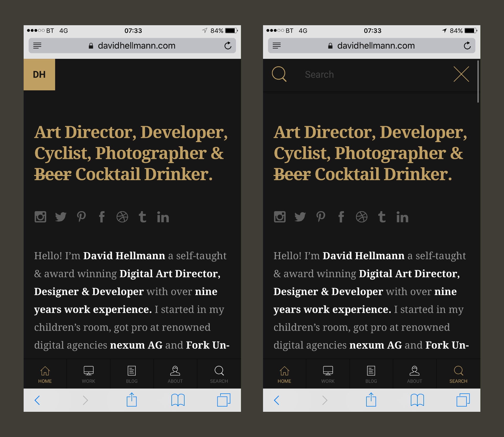Open Pinterest icon in right phone
The height and width of the screenshot is (437, 504).
[321, 217]
